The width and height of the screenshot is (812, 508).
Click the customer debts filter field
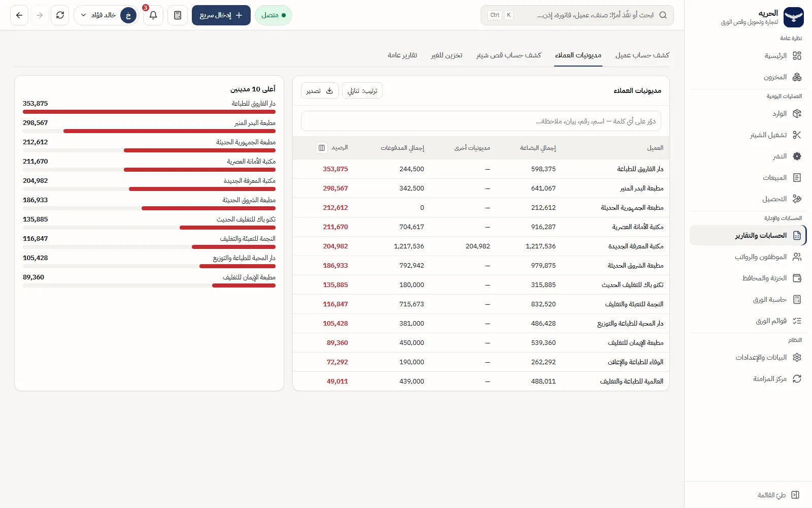(481, 121)
